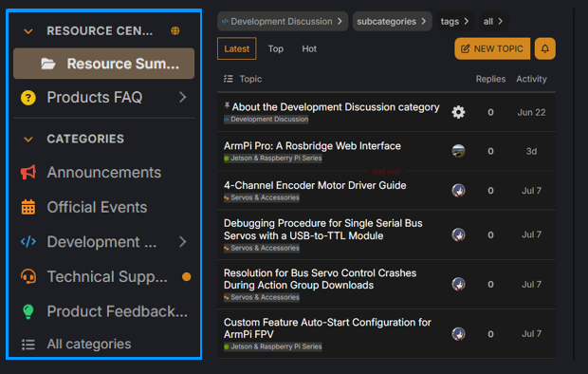The width and height of the screenshot is (588, 374).
Task: Open ArmPi Pro: A Rosbridge Web Interface topic
Action: 312,145
